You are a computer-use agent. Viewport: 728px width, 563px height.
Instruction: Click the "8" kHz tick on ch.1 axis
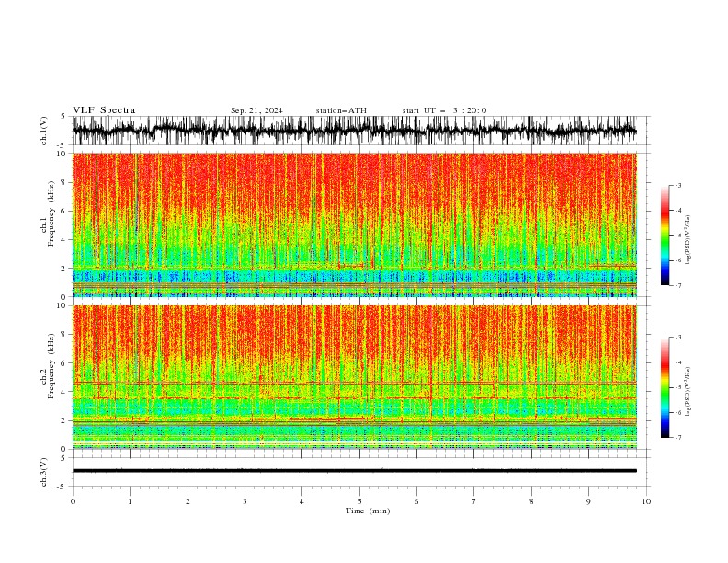tap(65, 182)
